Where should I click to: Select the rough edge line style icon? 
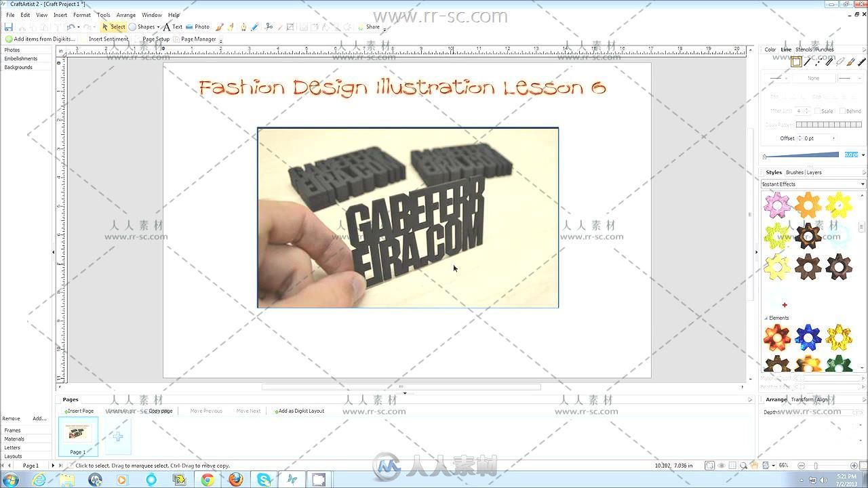tap(861, 62)
